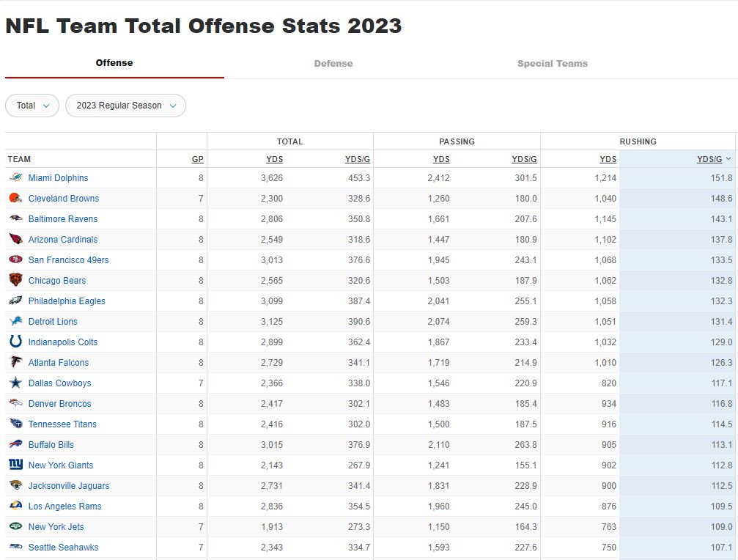This screenshot has height=560, width=738.
Task: Click Buffalo's passing yards value 2,110
Action: pos(438,445)
